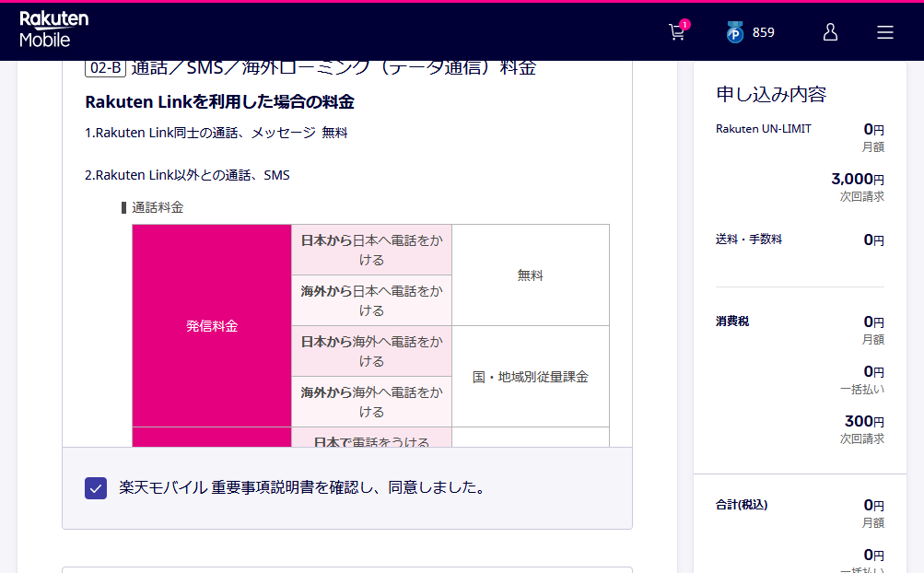Click the 1.Rakuten Link同士の通話 line
The height and width of the screenshot is (573, 924).
[x=216, y=133]
